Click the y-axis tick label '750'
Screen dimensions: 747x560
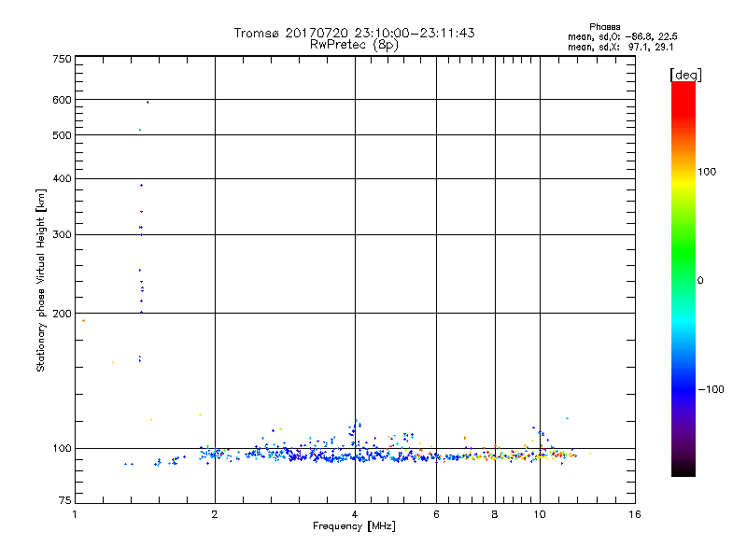[62, 59]
